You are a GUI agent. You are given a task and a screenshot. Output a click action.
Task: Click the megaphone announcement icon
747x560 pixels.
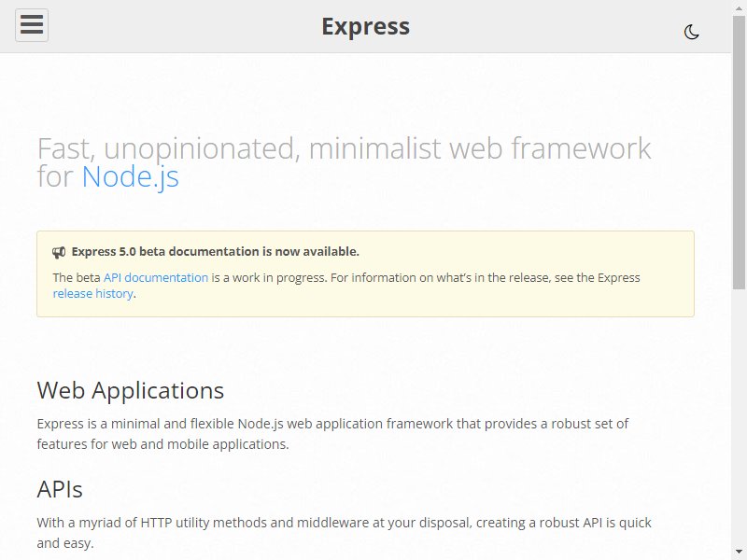(x=59, y=252)
